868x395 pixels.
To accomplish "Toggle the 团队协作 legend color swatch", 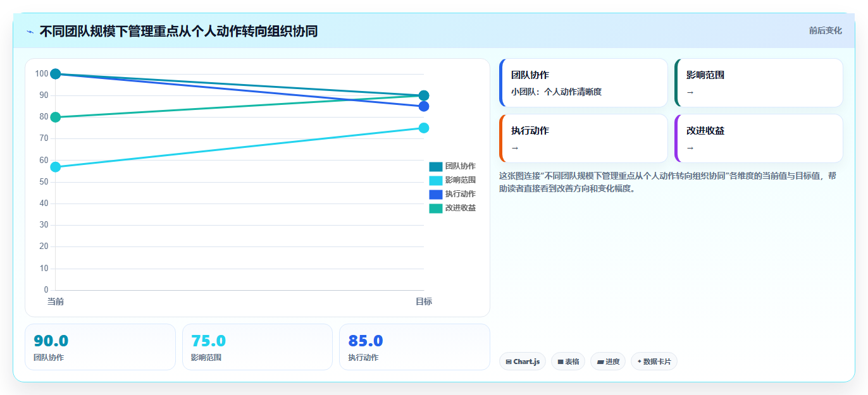I will tap(436, 166).
